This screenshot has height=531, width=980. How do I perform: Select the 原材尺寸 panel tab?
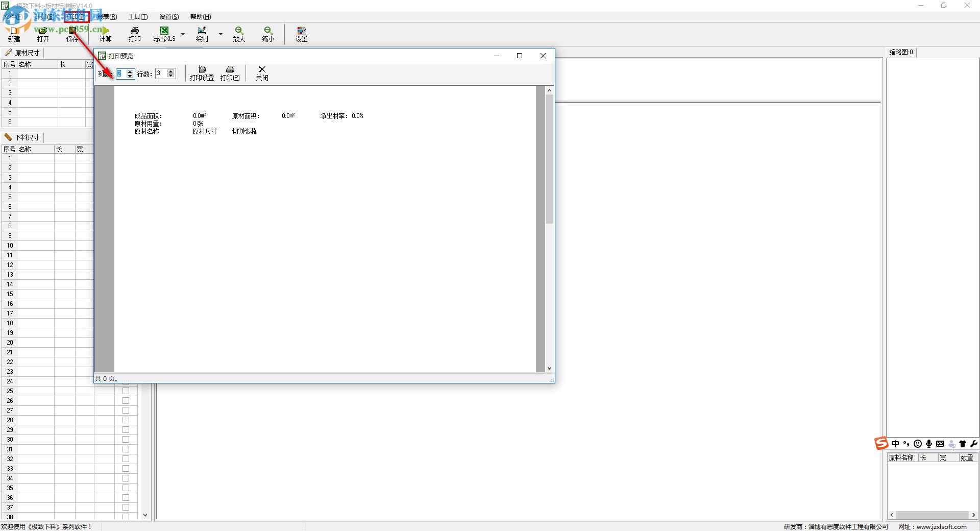(22, 53)
